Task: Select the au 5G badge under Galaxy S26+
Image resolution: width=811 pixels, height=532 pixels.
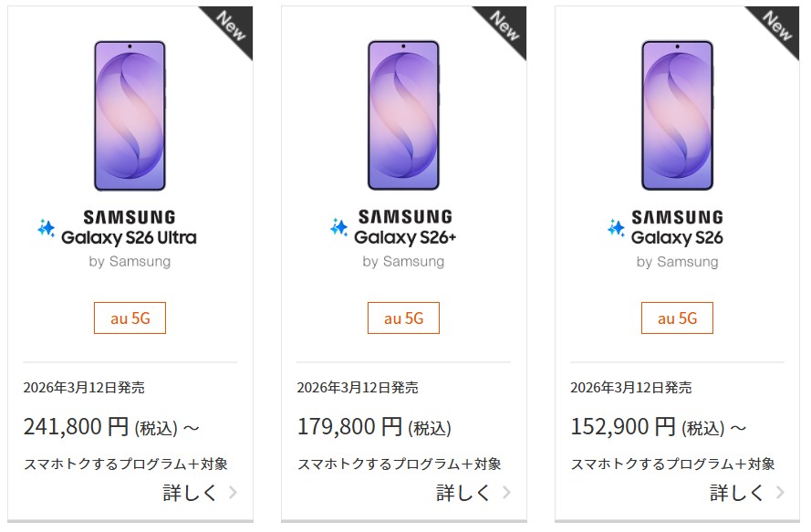Action: [403, 318]
